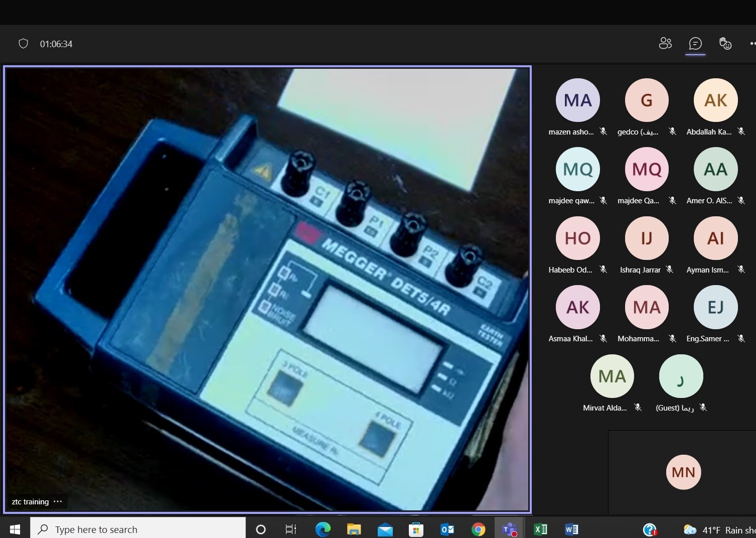Viewport: 756px width, 538px height.
Task: Click the taskbar search box
Action: (x=138, y=529)
